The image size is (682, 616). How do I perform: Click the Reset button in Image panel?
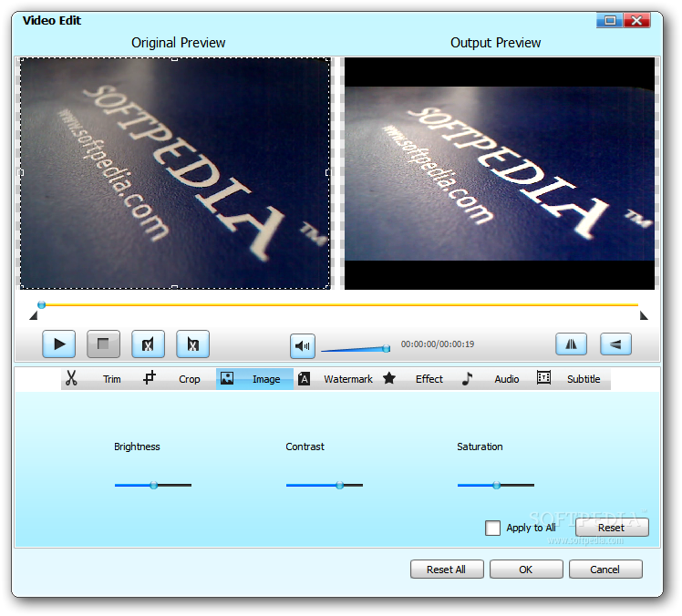612,528
